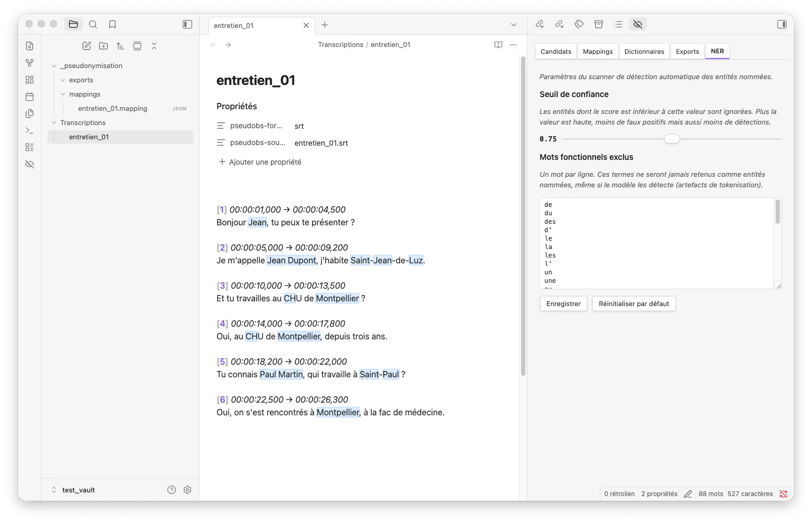
Task: Open help icon at sidebar bottom
Action: tap(172, 490)
